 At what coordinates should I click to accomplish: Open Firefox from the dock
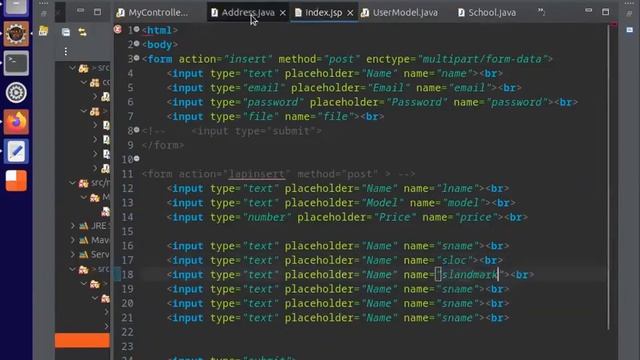(x=16, y=122)
